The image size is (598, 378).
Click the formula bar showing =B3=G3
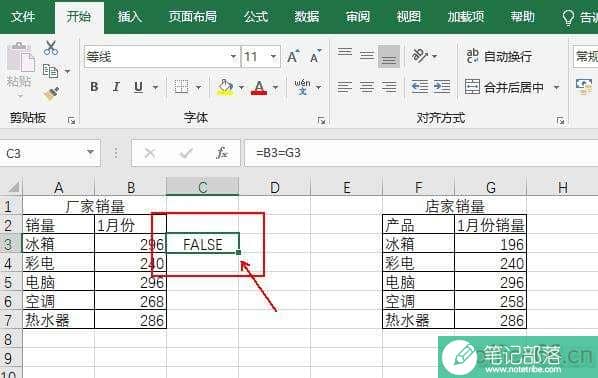421,153
